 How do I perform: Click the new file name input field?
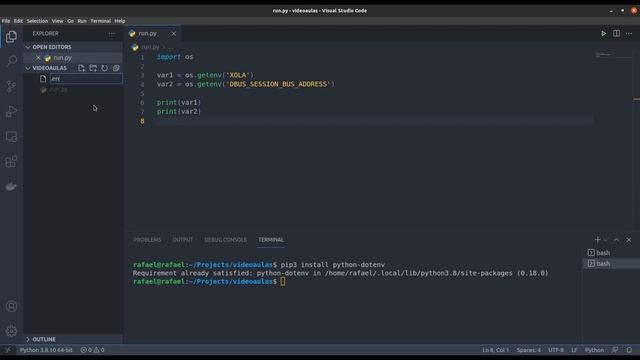(x=86, y=79)
